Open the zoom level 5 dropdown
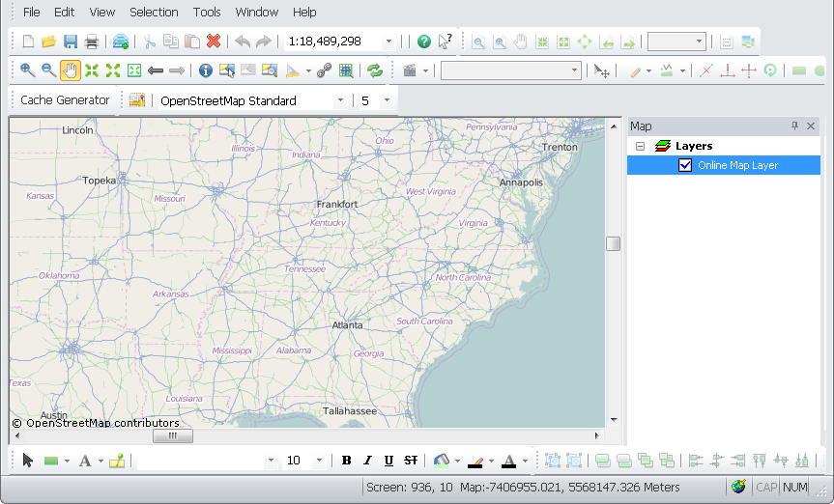Screen dimensions: 834x504 [x=387, y=100]
